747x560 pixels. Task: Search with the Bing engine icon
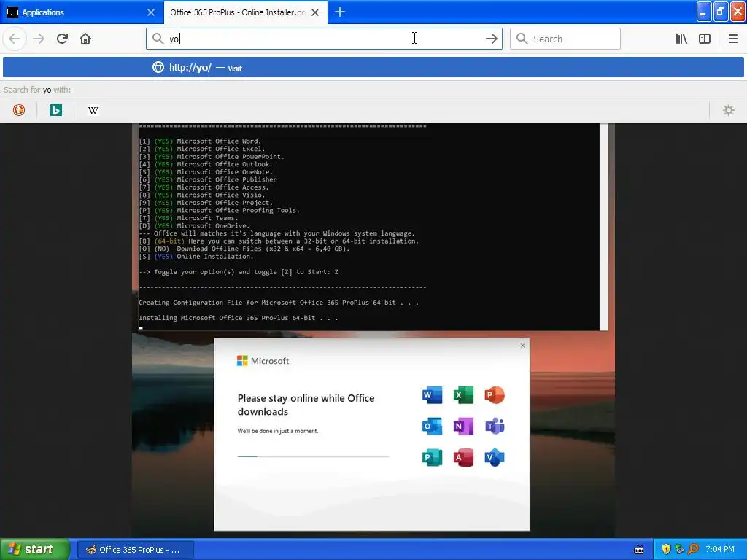56,111
